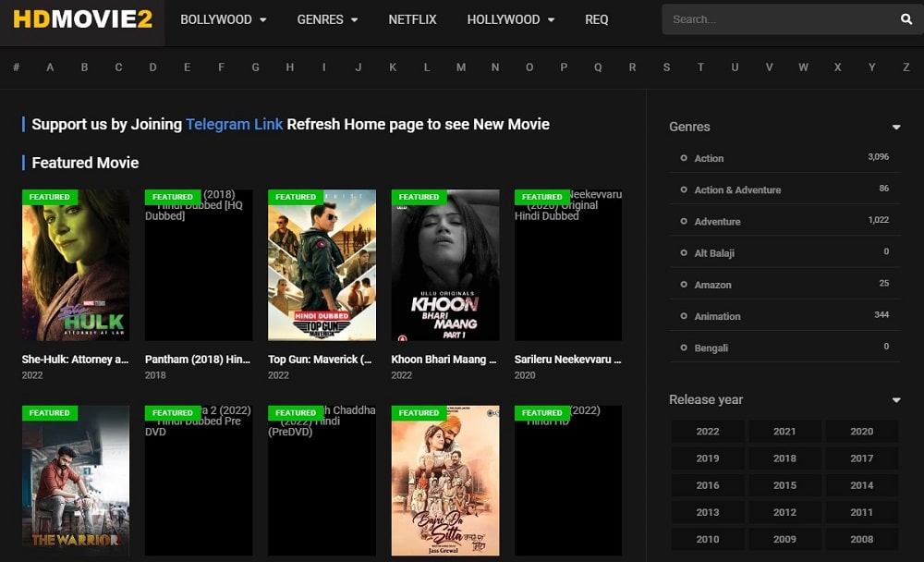The width and height of the screenshot is (924, 562).
Task: Open the Top Gun: Maverick poster
Action: click(x=322, y=264)
